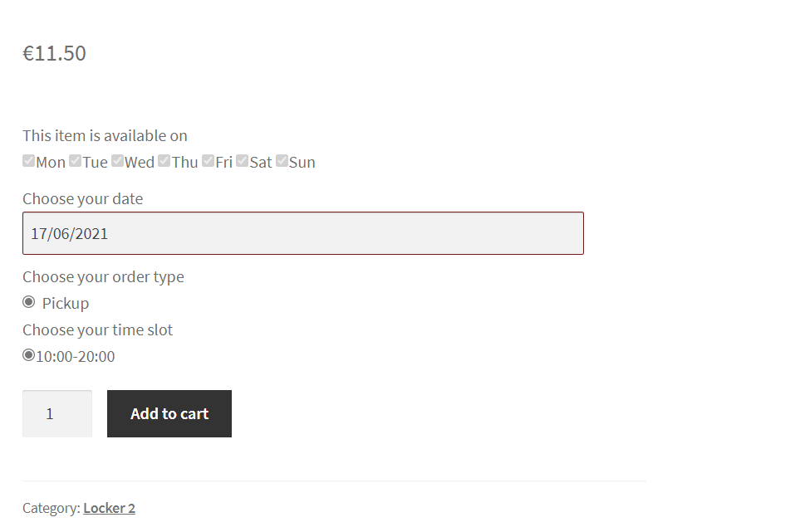
Task: Select the 10:00-20:00 time slot radio
Action: point(28,355)
